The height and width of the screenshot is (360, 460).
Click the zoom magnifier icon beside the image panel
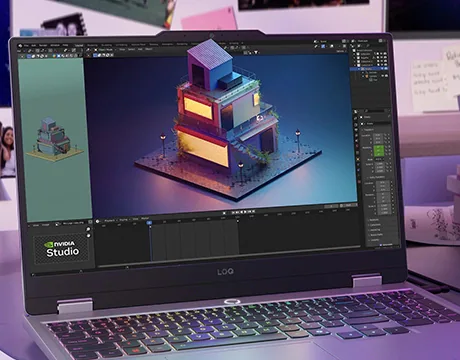[89, 229]
